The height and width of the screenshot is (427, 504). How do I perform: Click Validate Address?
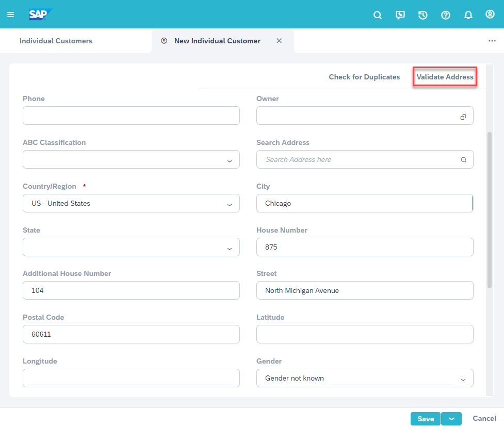445,77
